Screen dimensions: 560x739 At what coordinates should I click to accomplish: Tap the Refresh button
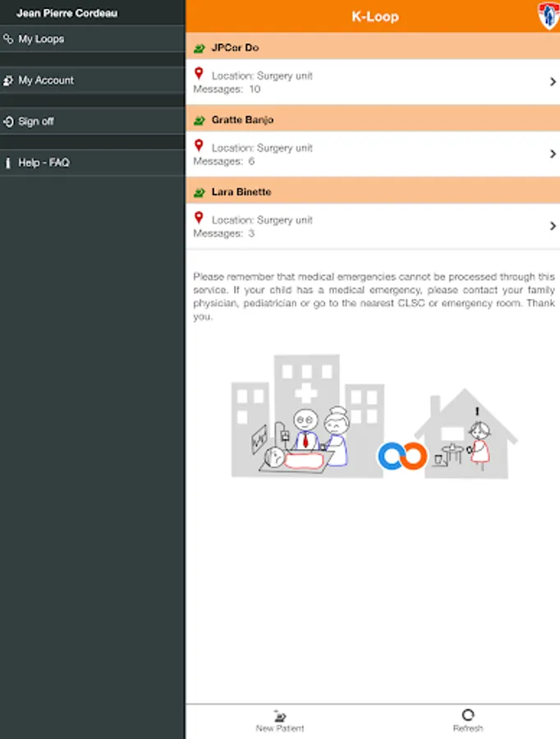(x=468, y=722)
